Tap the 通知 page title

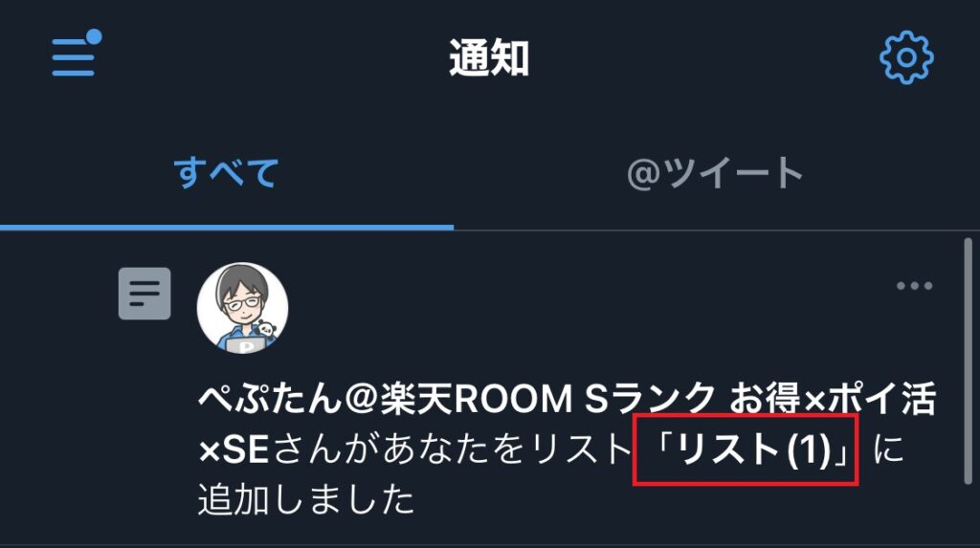click(489, 57)
